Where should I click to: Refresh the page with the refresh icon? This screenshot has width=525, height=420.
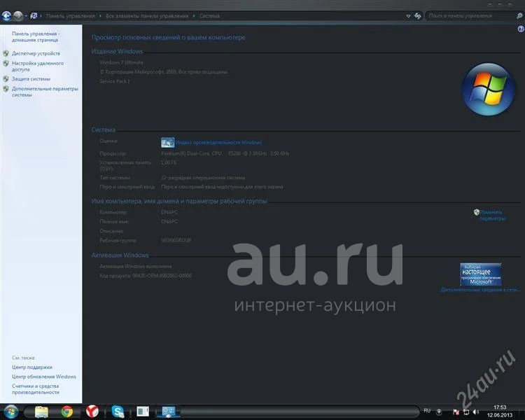(x=417, y=15)
